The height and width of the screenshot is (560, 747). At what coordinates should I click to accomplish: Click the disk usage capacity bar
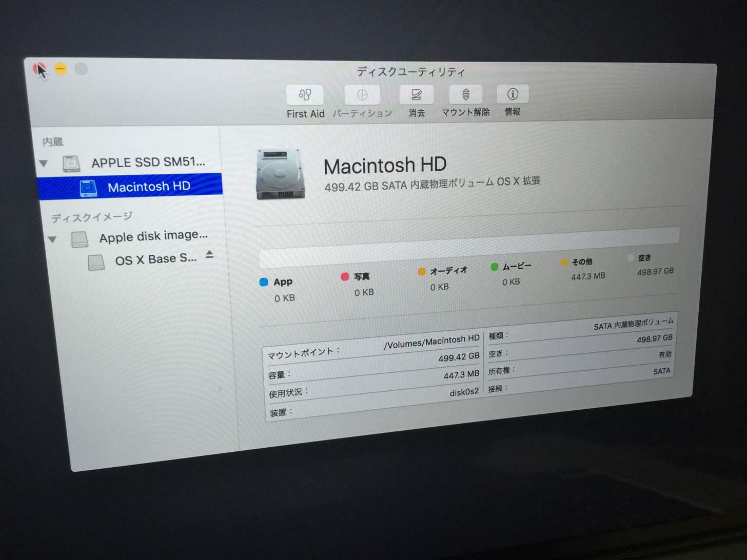tap(469, 247)
